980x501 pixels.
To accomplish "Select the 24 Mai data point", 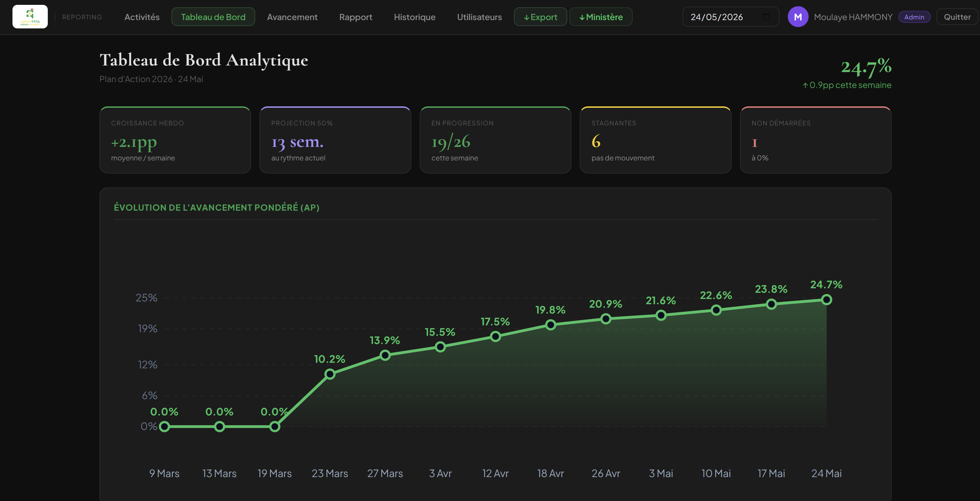I will click(826, 300).
